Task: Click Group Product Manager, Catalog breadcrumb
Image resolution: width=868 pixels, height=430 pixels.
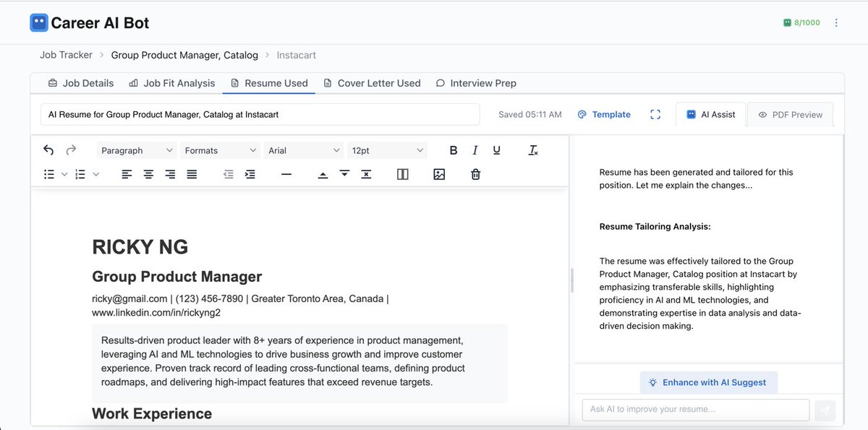Action: [184, 55]
